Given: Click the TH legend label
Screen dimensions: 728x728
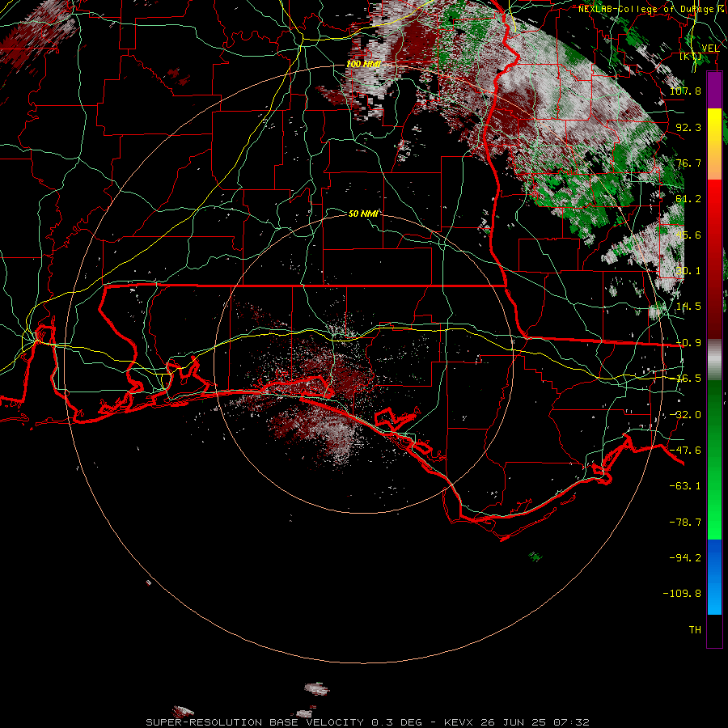Looking at the screenshot, I should coord(695,630).
